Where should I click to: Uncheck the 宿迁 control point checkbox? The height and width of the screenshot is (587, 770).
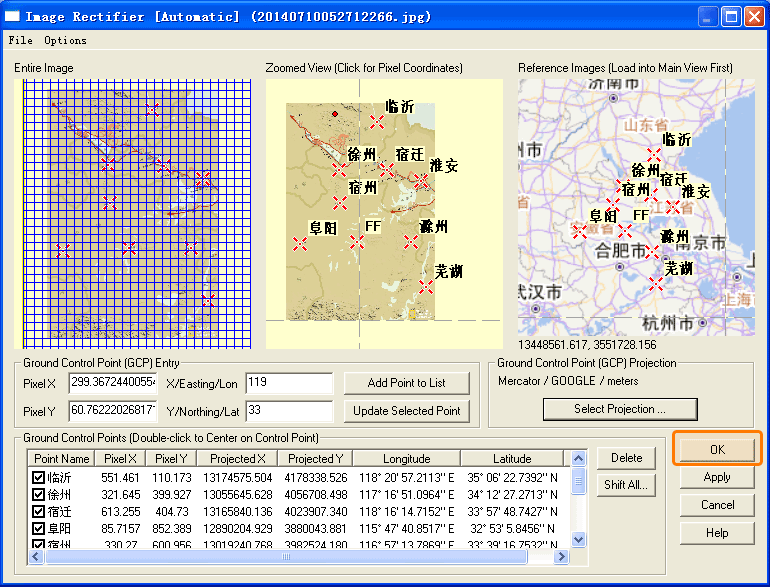click(x=38, y=512)
